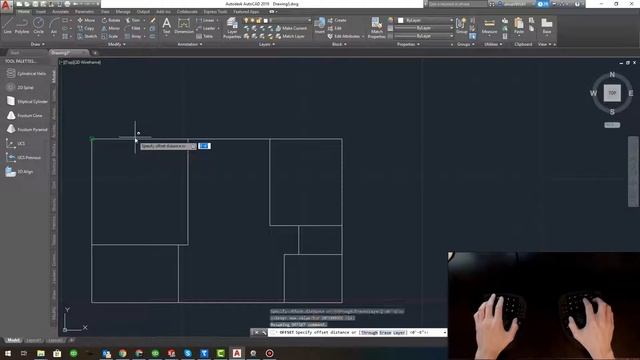Open the Windows Start menu
The width and height of the screenshot is (640, 360).
(8, 353)
